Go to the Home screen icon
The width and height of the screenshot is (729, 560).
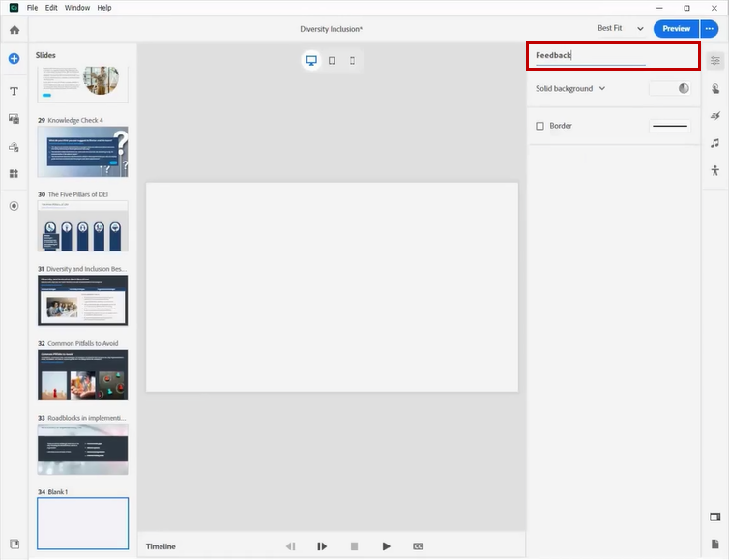coord(15,30)
